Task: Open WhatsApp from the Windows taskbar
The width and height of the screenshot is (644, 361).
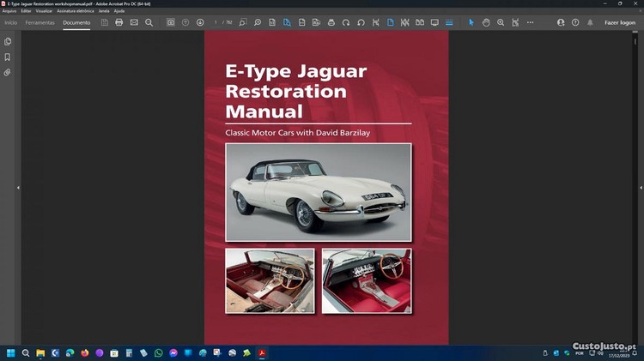Action: pos(158,352)
